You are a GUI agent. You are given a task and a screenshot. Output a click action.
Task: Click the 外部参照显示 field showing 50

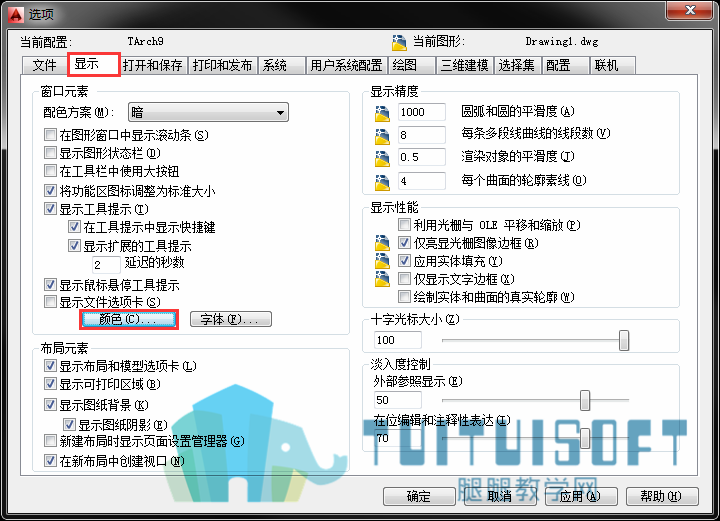click(398, 400)
